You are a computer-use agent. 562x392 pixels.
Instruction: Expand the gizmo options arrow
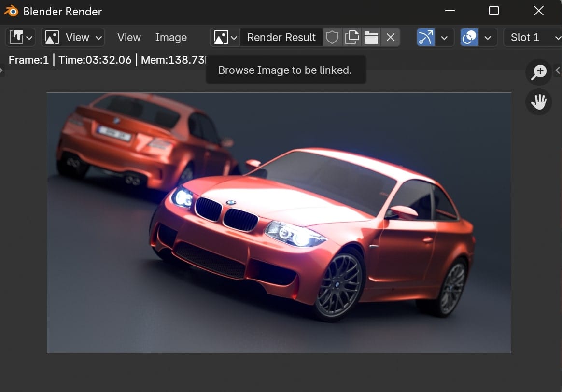point(445,37)
